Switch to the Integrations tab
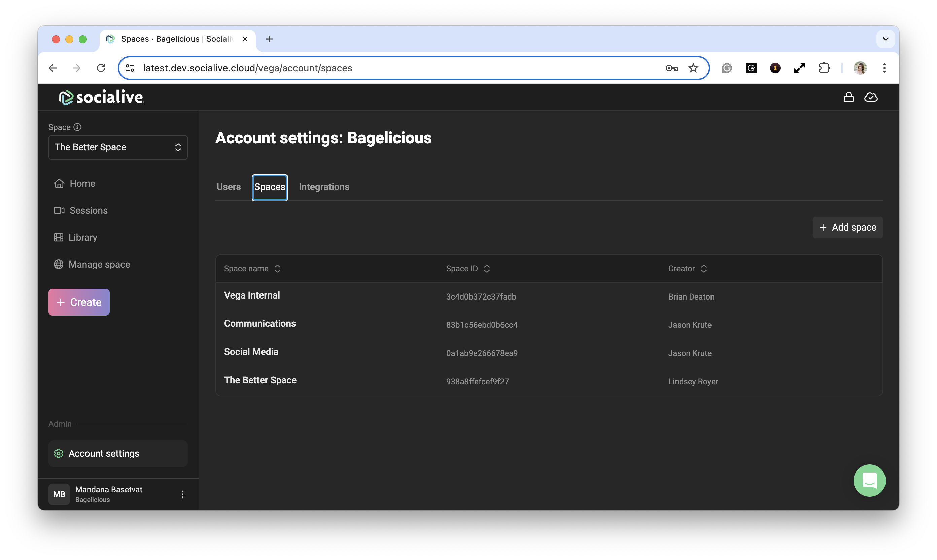The height and width of the screenshot is (560, 937). 324,187
